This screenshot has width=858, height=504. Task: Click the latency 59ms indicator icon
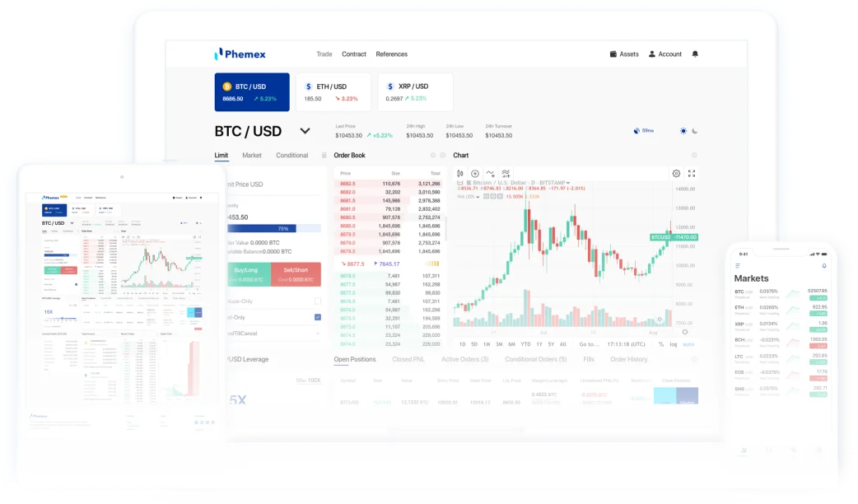click(637, 131)
